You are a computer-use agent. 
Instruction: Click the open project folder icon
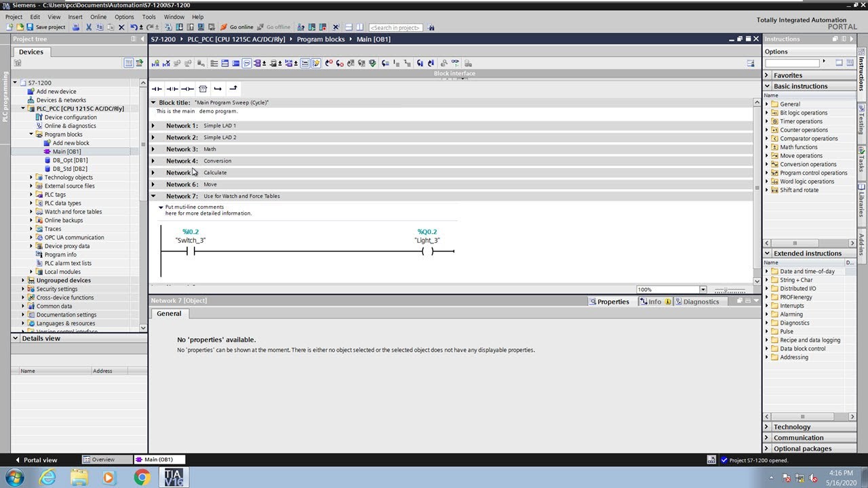tap(20, 27)
